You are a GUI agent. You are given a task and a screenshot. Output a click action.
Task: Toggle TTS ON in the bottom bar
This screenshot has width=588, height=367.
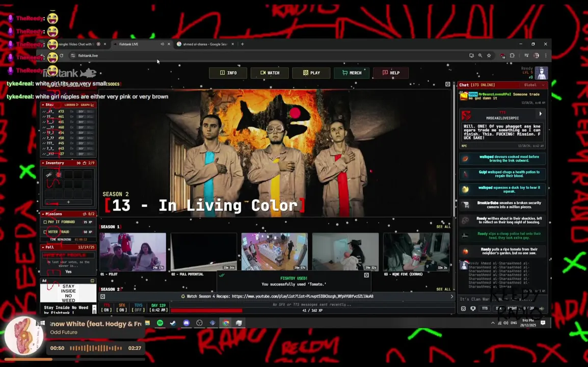[x=106, y=308]
